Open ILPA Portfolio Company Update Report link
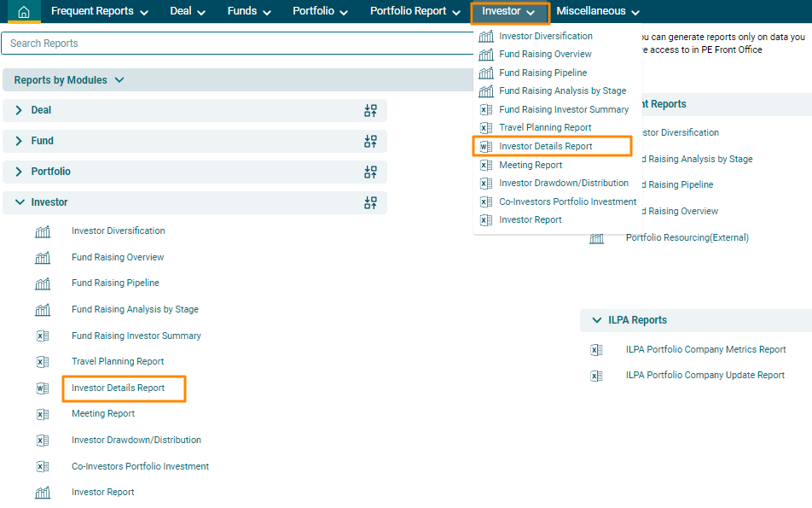Screen dimensions: 812x508 (x=705, y=376)
